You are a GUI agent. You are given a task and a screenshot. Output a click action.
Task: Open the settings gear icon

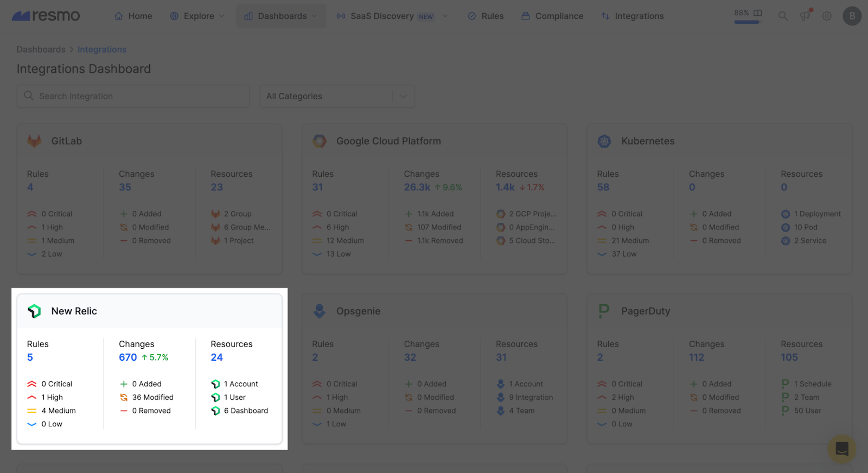[827, 16]
